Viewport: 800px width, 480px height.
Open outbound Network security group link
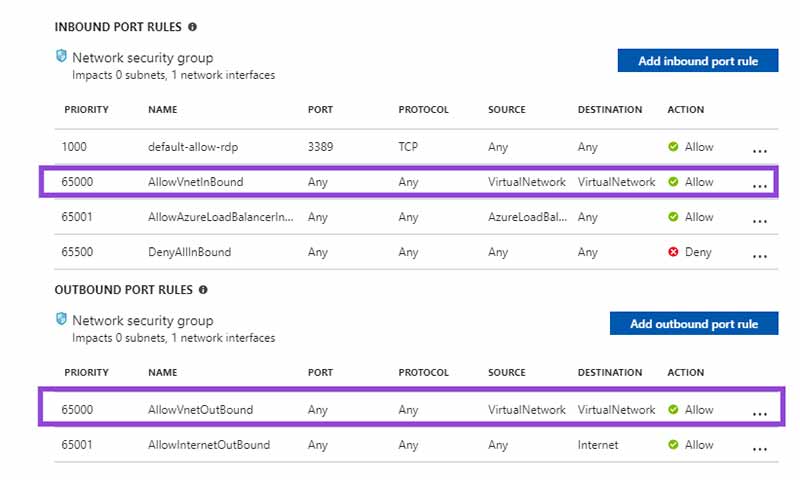(x=143, y=321)
